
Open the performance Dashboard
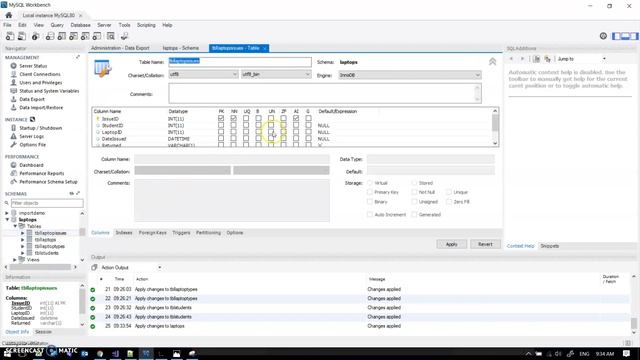click(x=31, y=165)
